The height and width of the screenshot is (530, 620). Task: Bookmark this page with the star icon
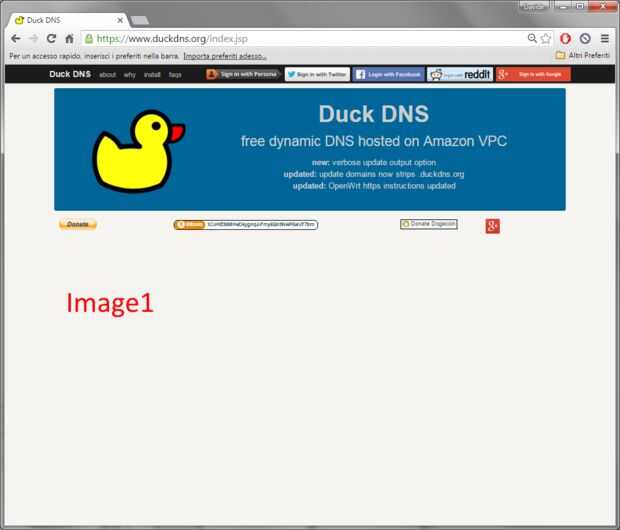point(546,38)
